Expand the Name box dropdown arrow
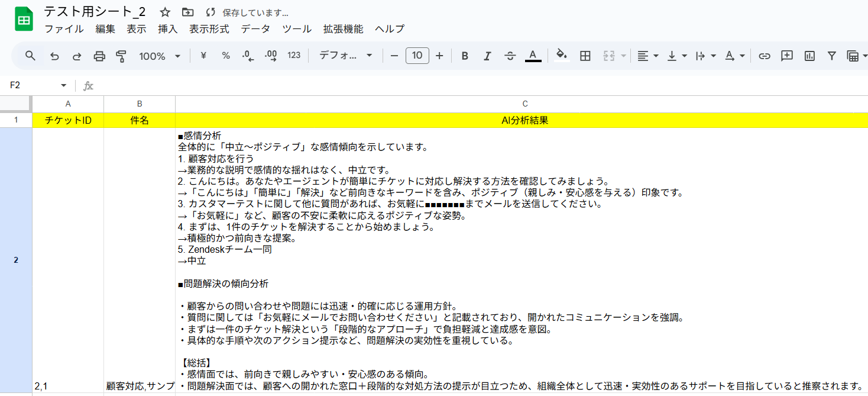The image size is (868, 396). point(64,86)
